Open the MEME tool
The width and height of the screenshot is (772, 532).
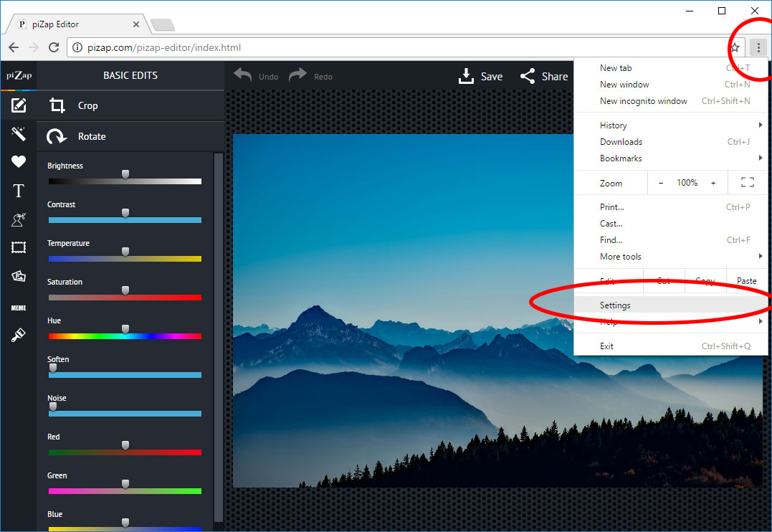(19, 308)
